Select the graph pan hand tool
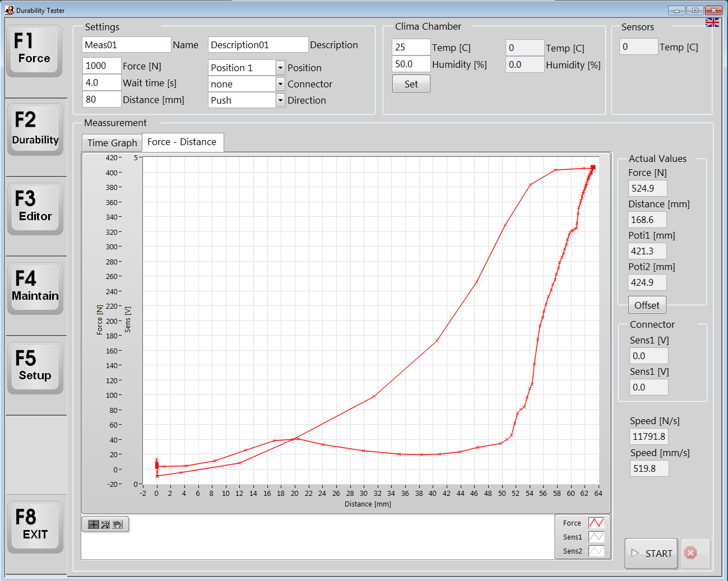728x581 pixels. [117, 524]
